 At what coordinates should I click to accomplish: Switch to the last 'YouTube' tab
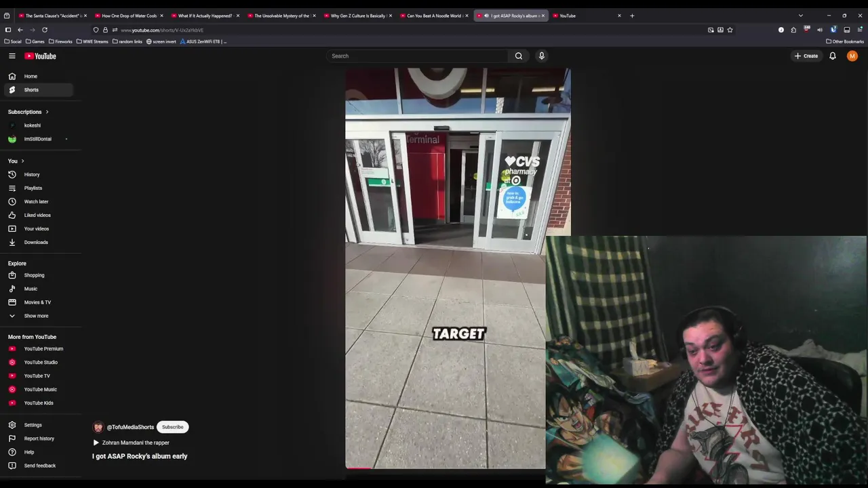click(583, 16)
